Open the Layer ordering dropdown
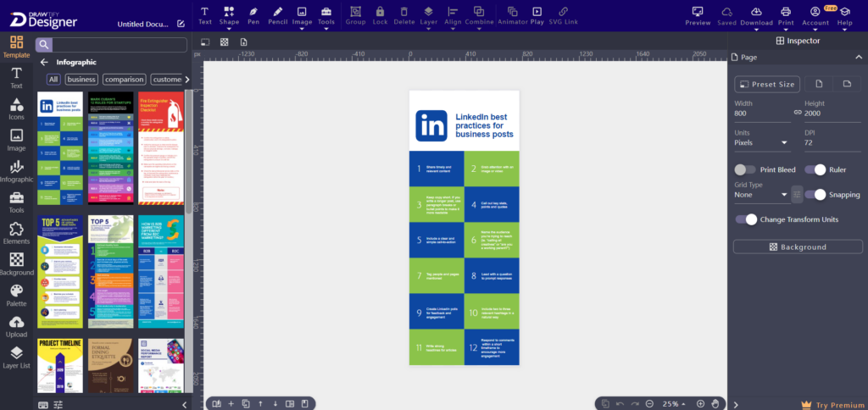Image resolution: width=868 pixels, height=410 pixels. (428, 17)
